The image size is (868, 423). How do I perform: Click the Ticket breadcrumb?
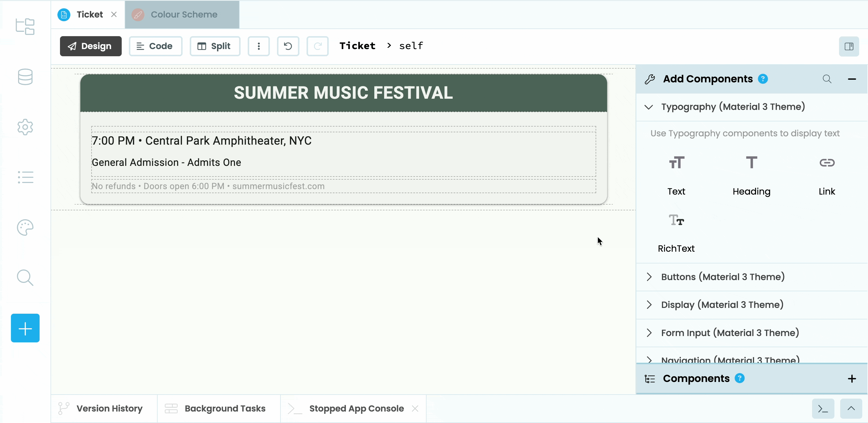357,46
